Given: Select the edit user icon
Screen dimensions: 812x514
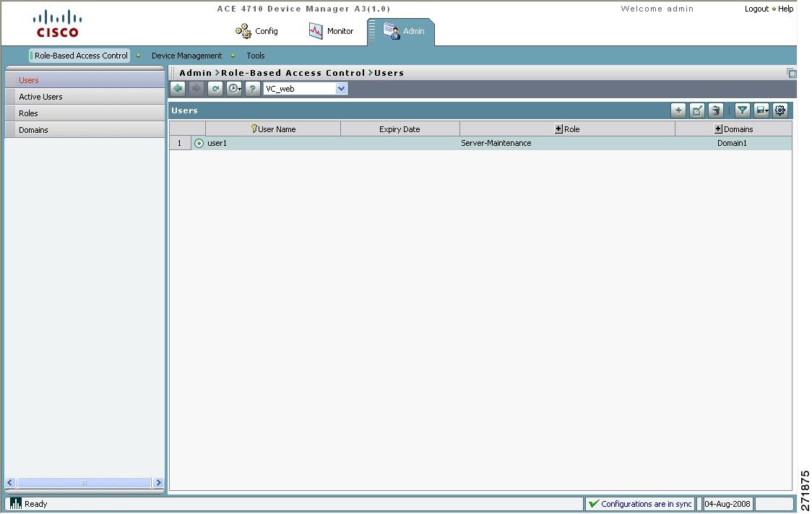Looking at the screenshot, I should pyautogui.click(x=696, y=110).
